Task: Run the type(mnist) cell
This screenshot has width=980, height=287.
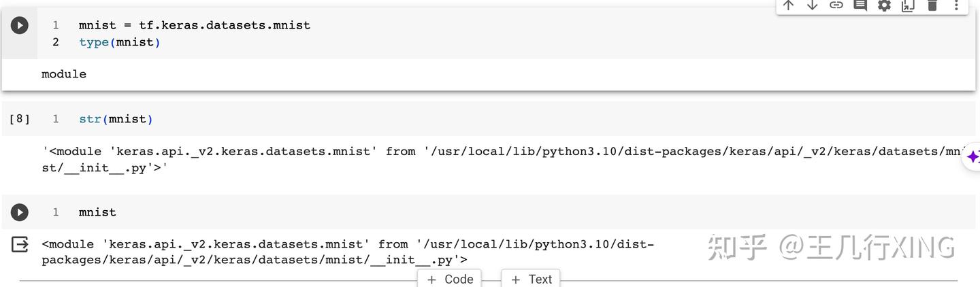Action: click(20, 26)
